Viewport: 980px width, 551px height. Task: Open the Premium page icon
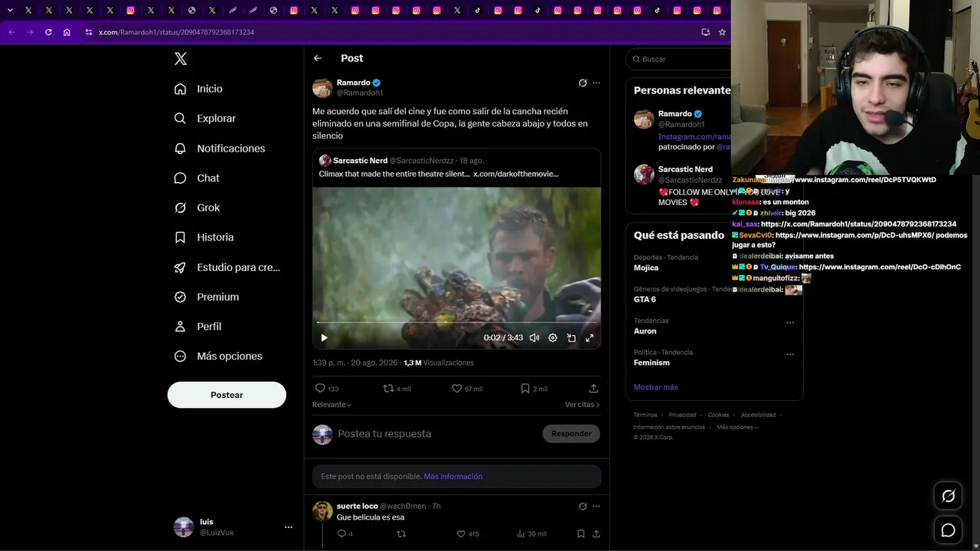point(180,297)
